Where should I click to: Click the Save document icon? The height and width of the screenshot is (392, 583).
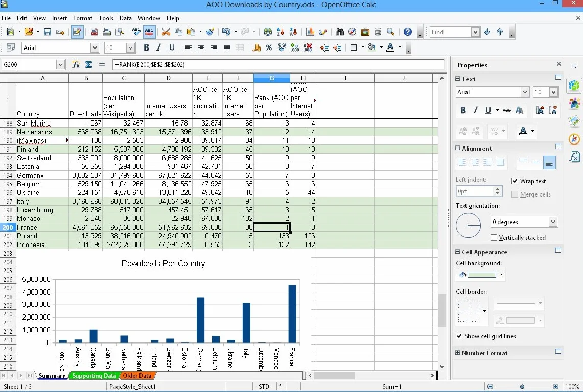(47, 32)
